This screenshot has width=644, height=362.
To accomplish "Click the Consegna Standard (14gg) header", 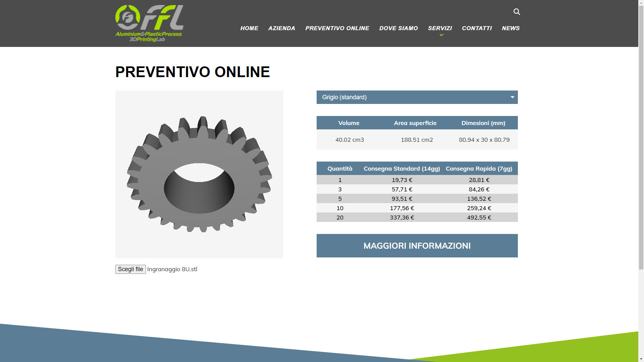I will [402, 169].
